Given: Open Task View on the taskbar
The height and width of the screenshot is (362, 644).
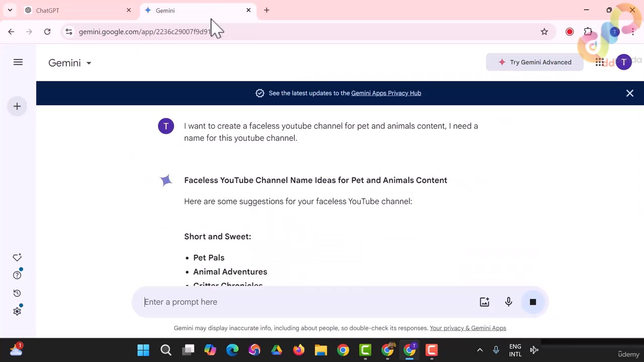Looking at the screenshot, I should [x=188, y=350].
